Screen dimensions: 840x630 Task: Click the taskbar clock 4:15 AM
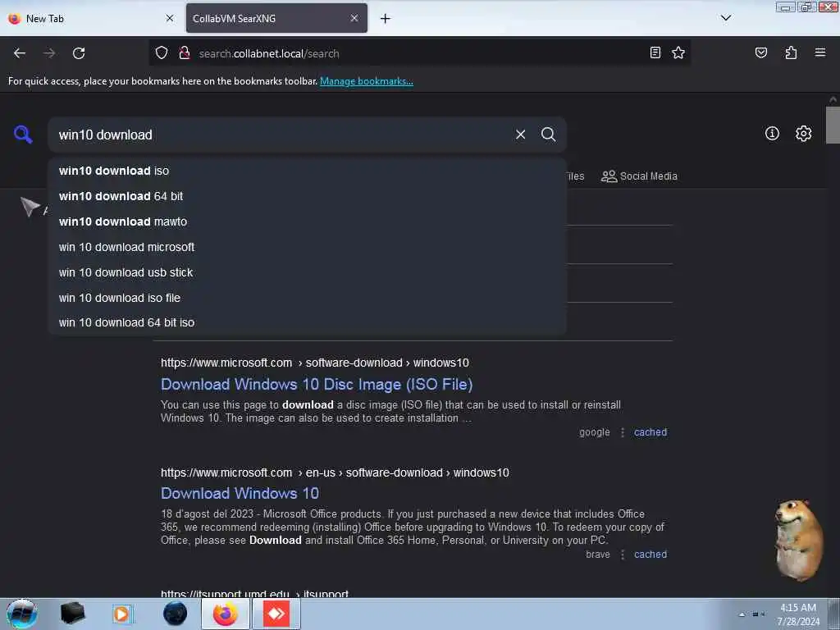pyautogui.click(x=798, y=608)
